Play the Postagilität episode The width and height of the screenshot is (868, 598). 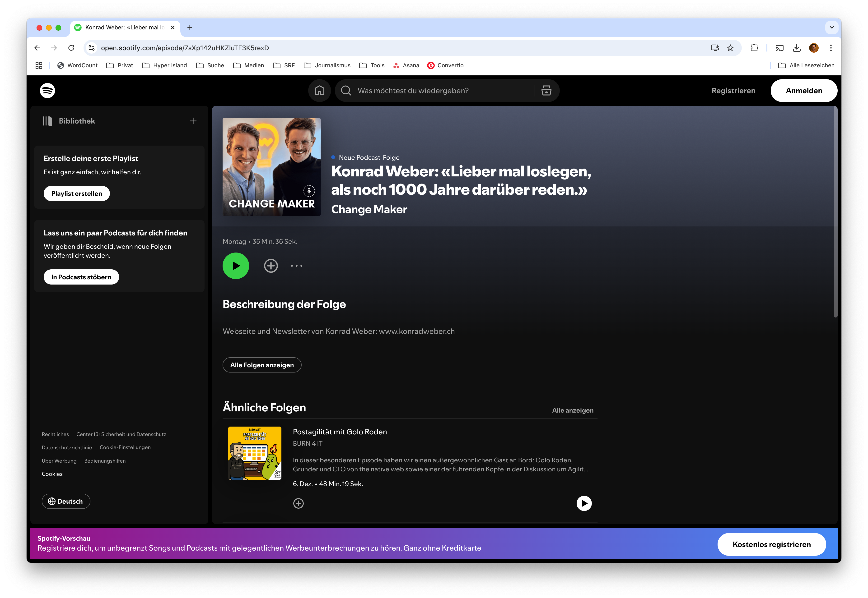pos(584,504)
